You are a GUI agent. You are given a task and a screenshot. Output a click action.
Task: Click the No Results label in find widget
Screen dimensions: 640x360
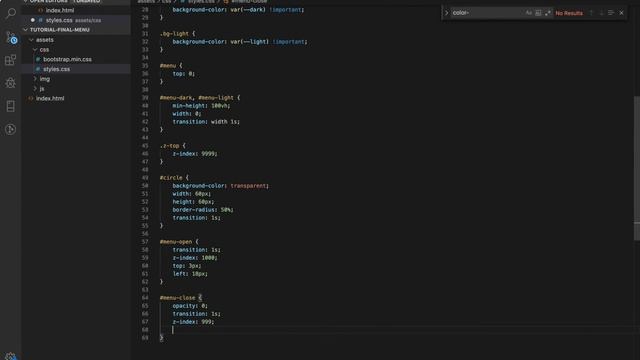[569, 13]
